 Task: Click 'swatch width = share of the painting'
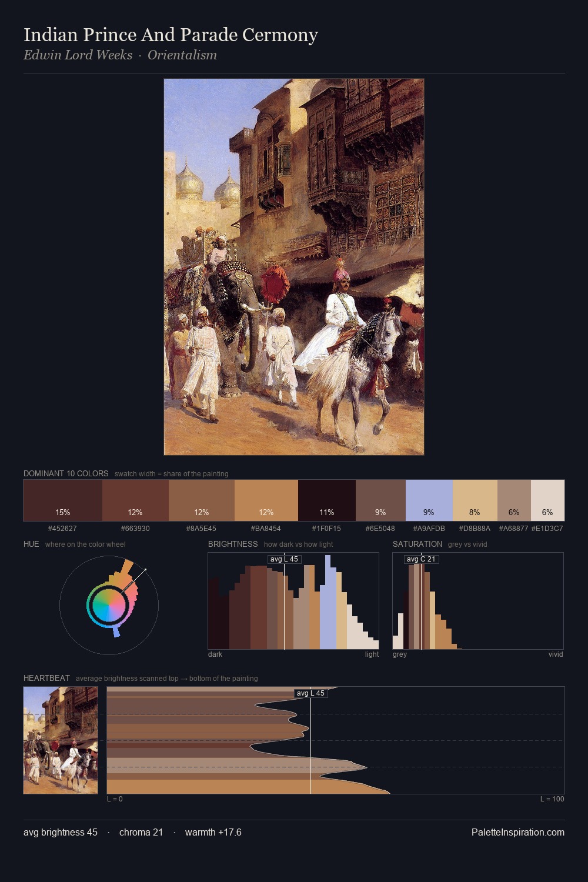pos(172,474)
